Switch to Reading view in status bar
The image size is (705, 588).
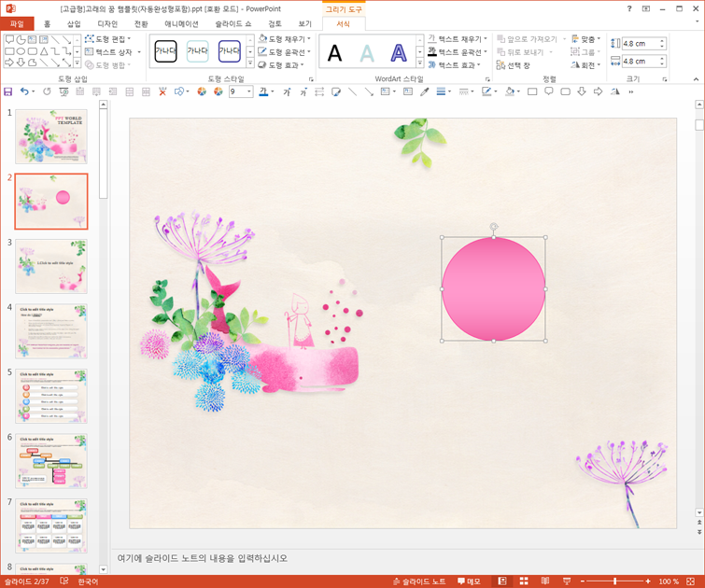[x=545, y=581]
